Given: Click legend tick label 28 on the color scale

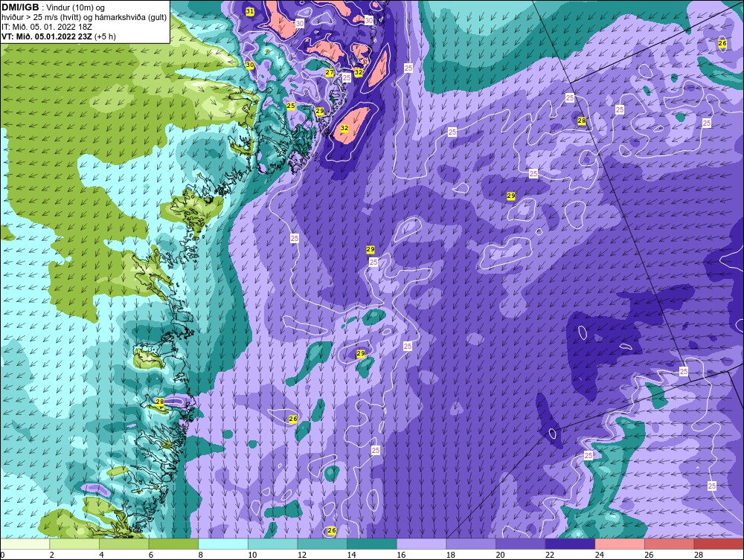Looking at the screenshot, I should point(699,555).
